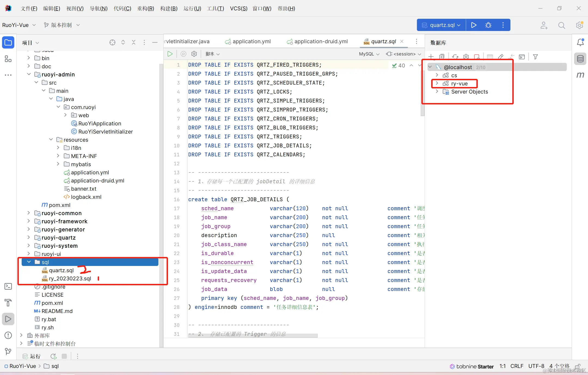Screen dimensions: 588x375
Task: Open the 构建(B) menu
Action: tap(169, 8)
